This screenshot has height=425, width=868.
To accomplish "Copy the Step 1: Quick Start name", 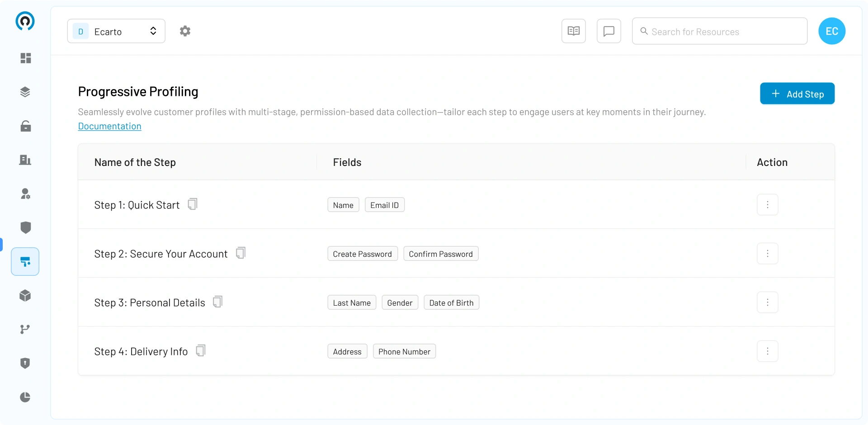I will pyautogui.click(x=193, y=204).
